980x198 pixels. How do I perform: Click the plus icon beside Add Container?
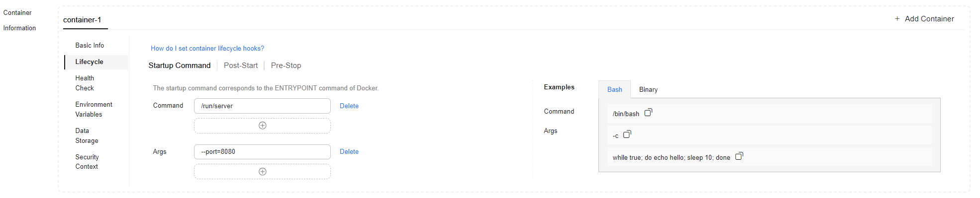tap(897, 19)
